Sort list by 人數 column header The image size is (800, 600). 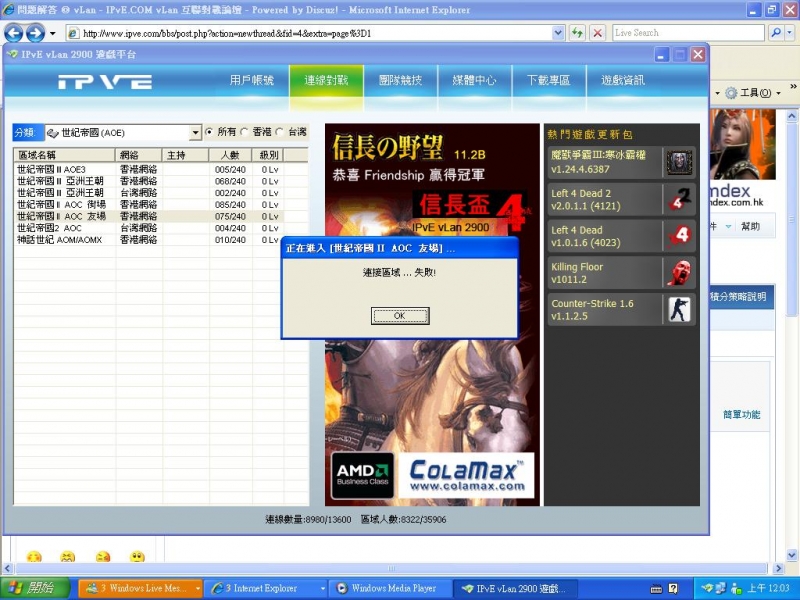coord(230,155)
